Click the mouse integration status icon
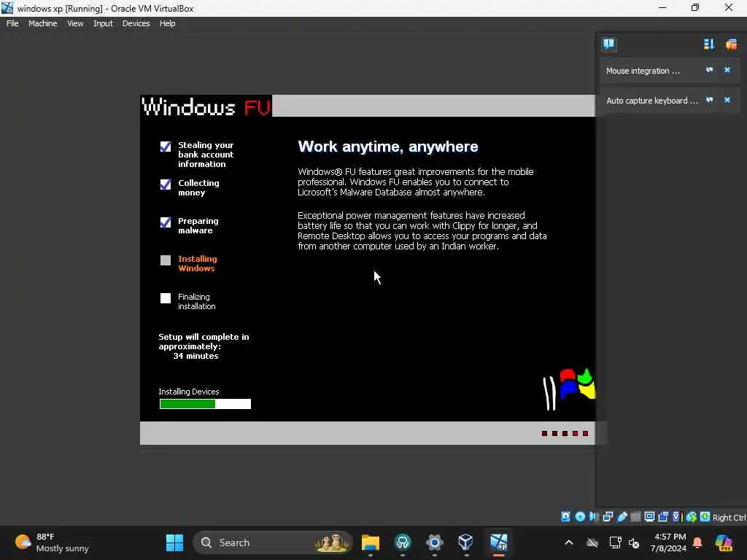This screenshot has width=747, height=560. pyautogui.click(x=692, y=517)
